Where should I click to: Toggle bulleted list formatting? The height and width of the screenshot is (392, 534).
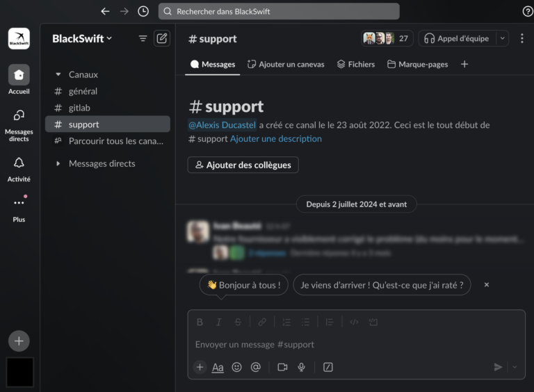[x=305, y=322]
